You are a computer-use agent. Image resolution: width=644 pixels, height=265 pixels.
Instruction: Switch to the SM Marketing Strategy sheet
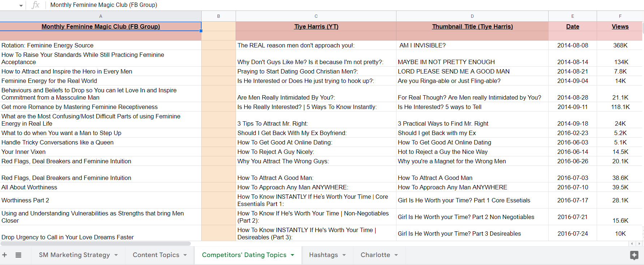74,255
